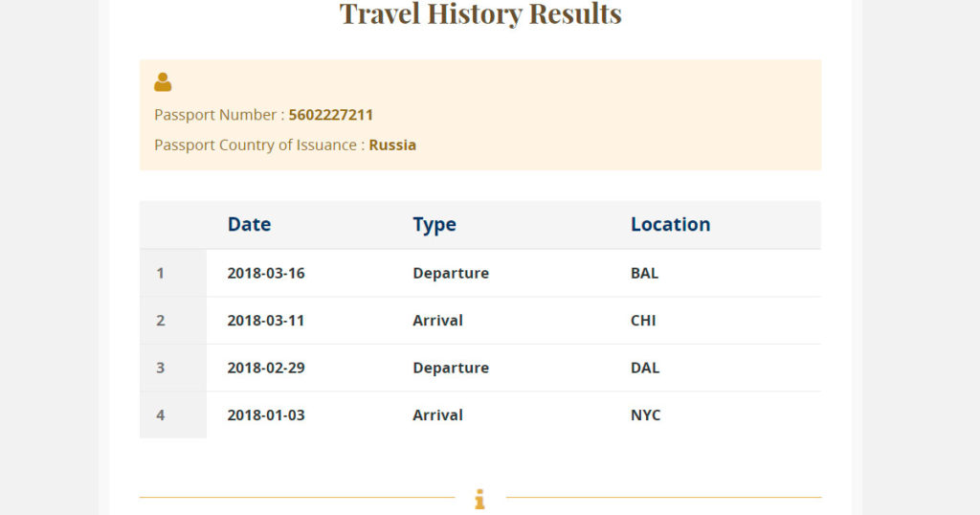The width and height of the screenshot is (980, 515).
Task: Select the 2018-02-29 date cell
Action: coord(266,368)
